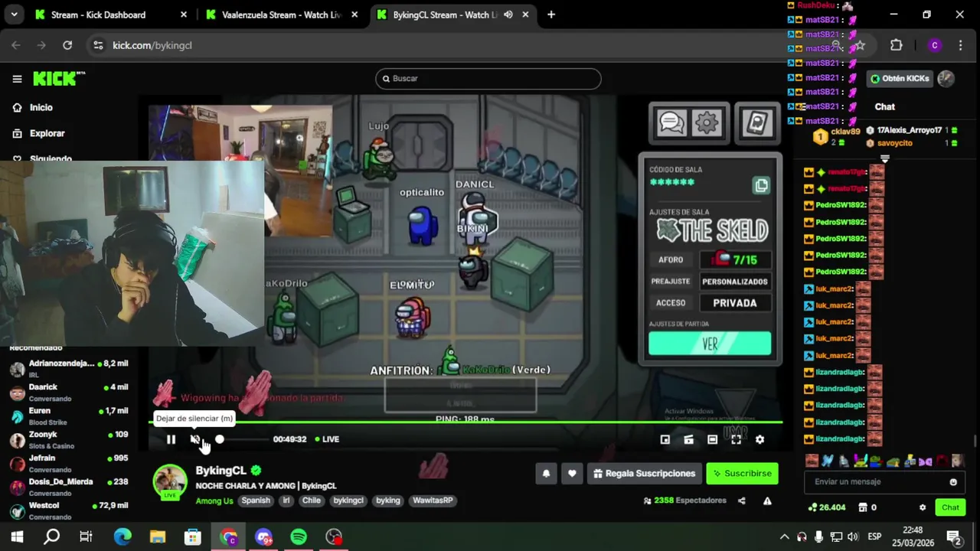Open chat settings gear
Image resolution: width=980 pixels, height=551 pixels.
[x=923, y=507]
